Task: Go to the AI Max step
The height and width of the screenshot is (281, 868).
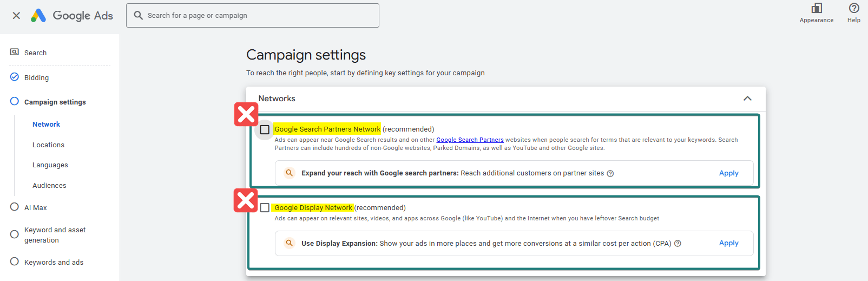Action: [36, 207]
